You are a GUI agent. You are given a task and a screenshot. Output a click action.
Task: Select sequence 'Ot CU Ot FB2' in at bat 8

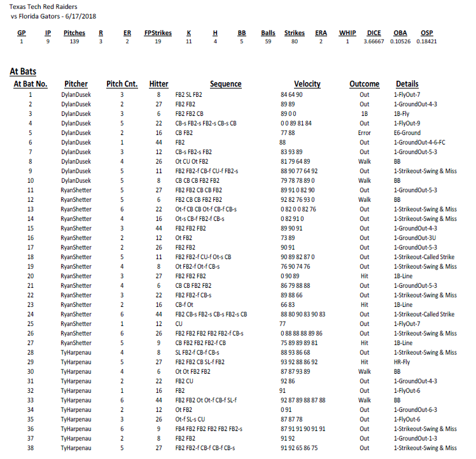click(192, 162)
